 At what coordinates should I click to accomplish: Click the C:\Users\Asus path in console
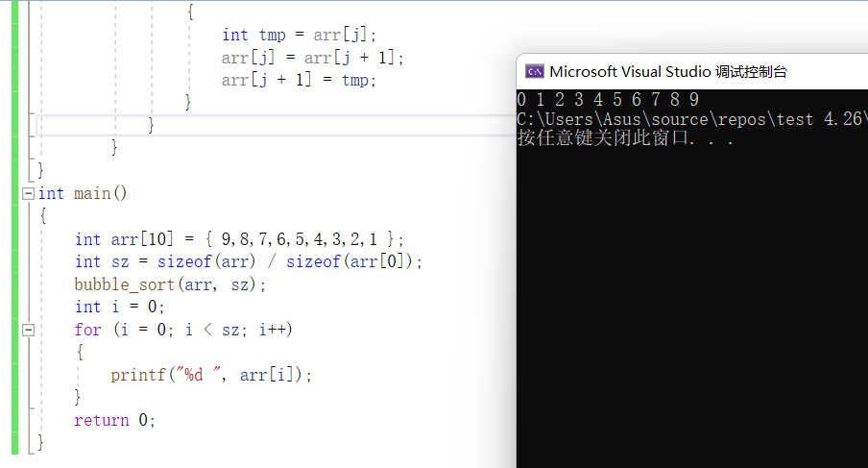point(692,119)
